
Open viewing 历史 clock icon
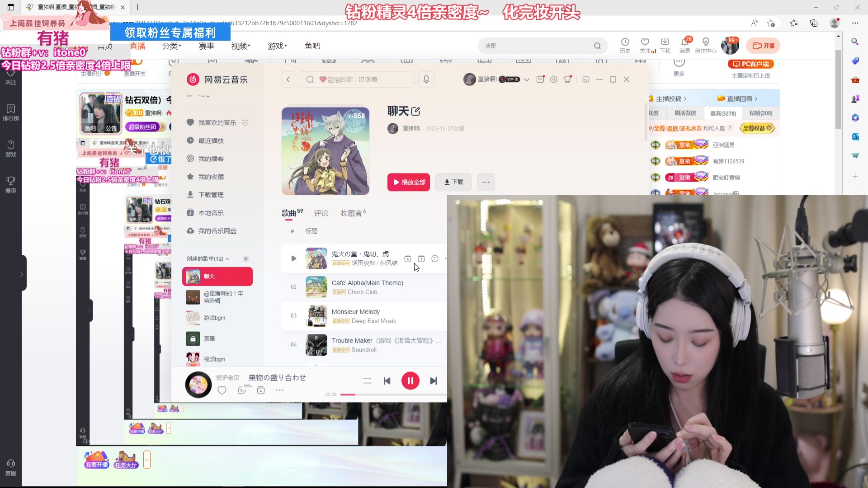[625, 45]
